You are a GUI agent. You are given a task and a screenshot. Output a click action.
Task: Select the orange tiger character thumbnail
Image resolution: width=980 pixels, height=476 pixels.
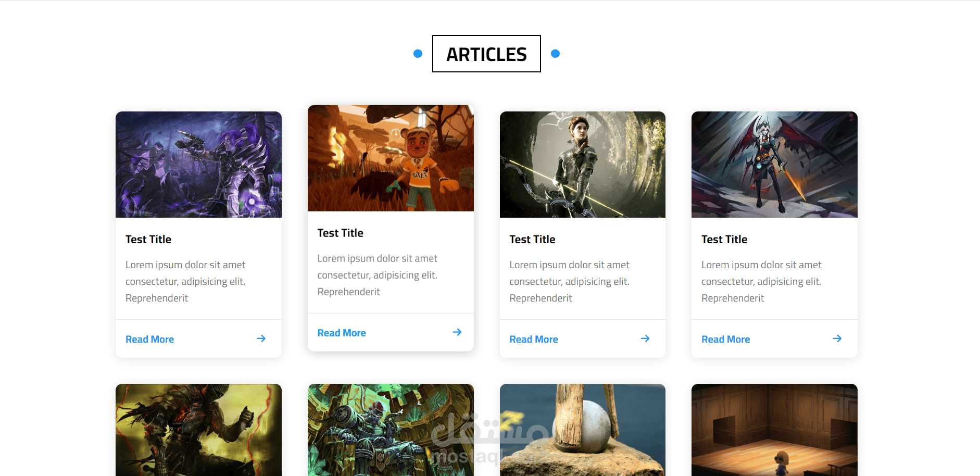[391, 158]
